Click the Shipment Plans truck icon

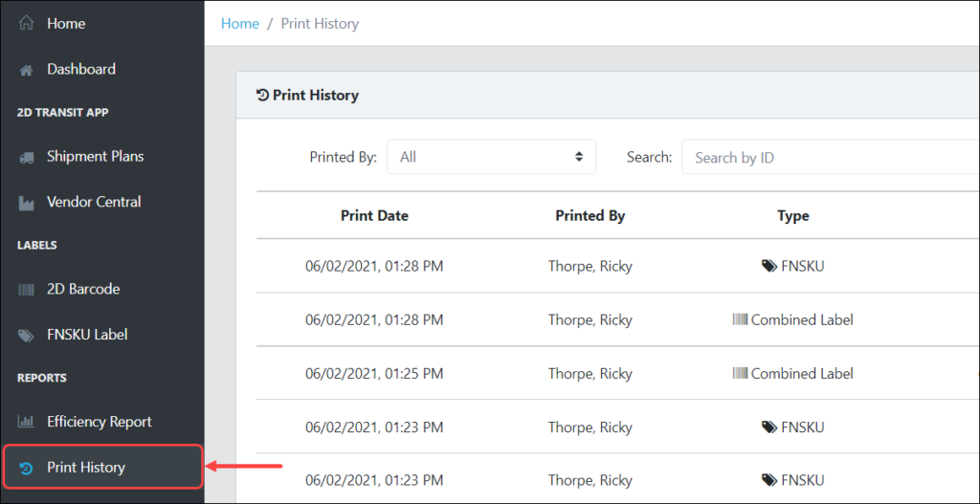point(26,158)
